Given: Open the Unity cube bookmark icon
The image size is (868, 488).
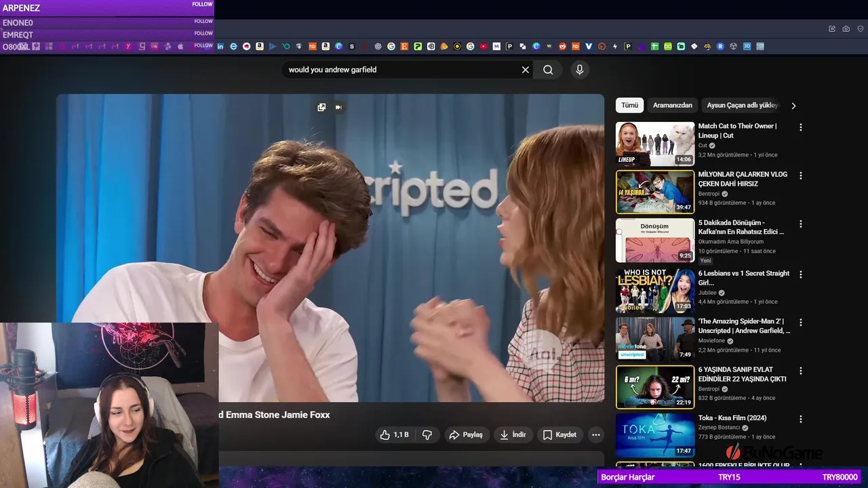Looking at the screenshot, I should point(733,46).
